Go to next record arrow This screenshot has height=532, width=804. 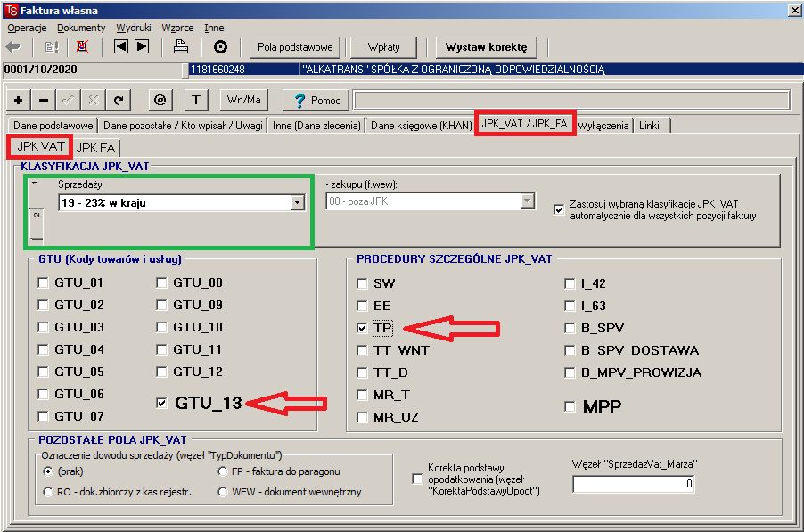pos(142,46)
